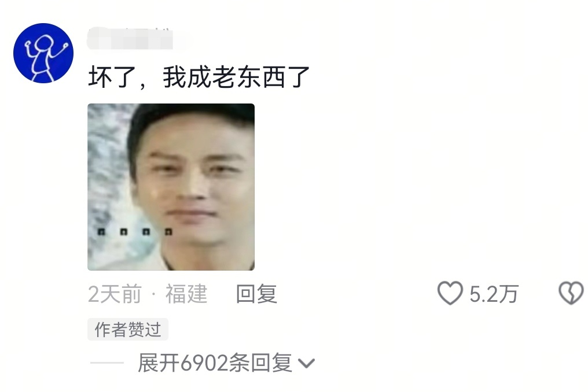Viewport: 588px width, 392px height.
Task: Like the comment with the heart icon
Action: click(450, 293)
